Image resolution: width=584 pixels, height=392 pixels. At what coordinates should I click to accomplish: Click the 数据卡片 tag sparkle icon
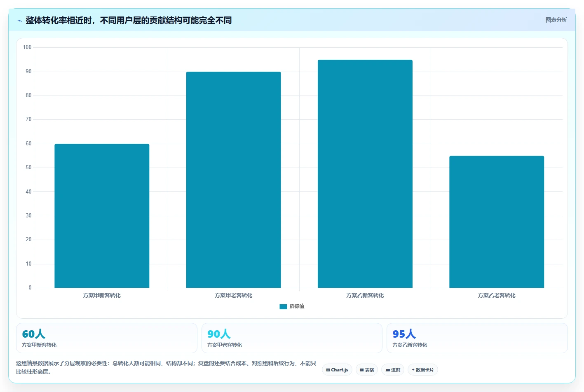coord(413,370)
